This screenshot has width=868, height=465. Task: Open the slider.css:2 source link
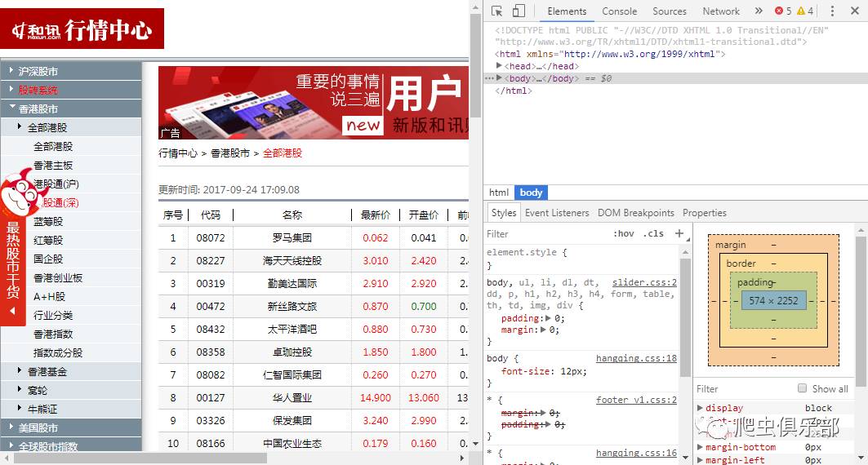point(644,282)
